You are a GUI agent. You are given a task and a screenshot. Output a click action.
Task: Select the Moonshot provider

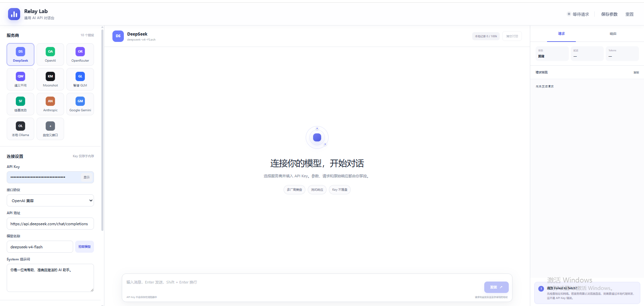[50, 79]
